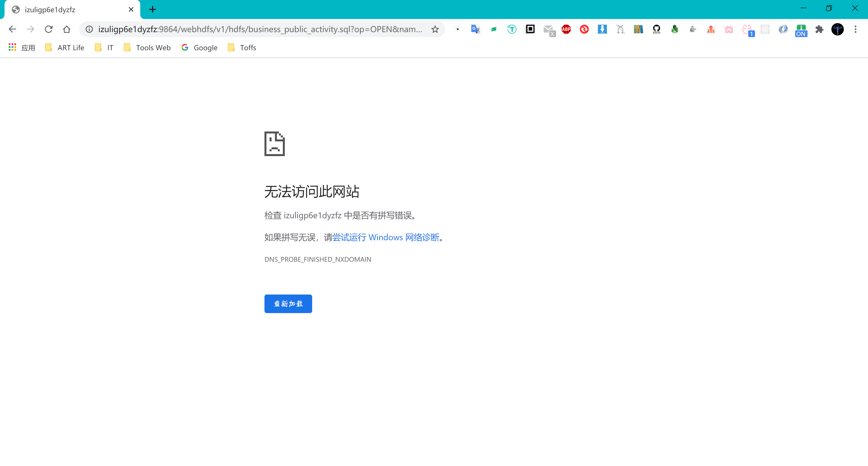Click the blue 重新加载 reload button
Screen dimensions: 868x466
[x=288, y=304]
